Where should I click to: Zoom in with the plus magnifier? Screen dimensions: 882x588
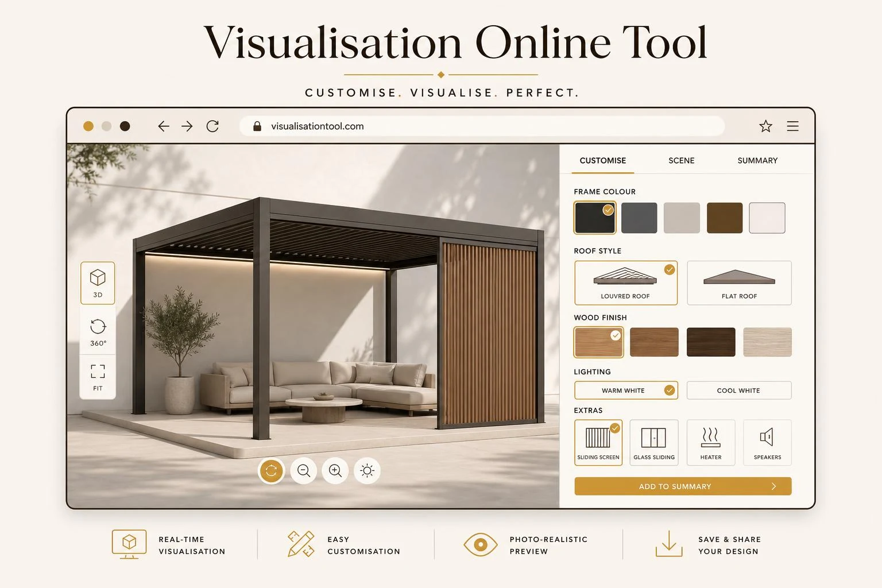pos(335,471)
